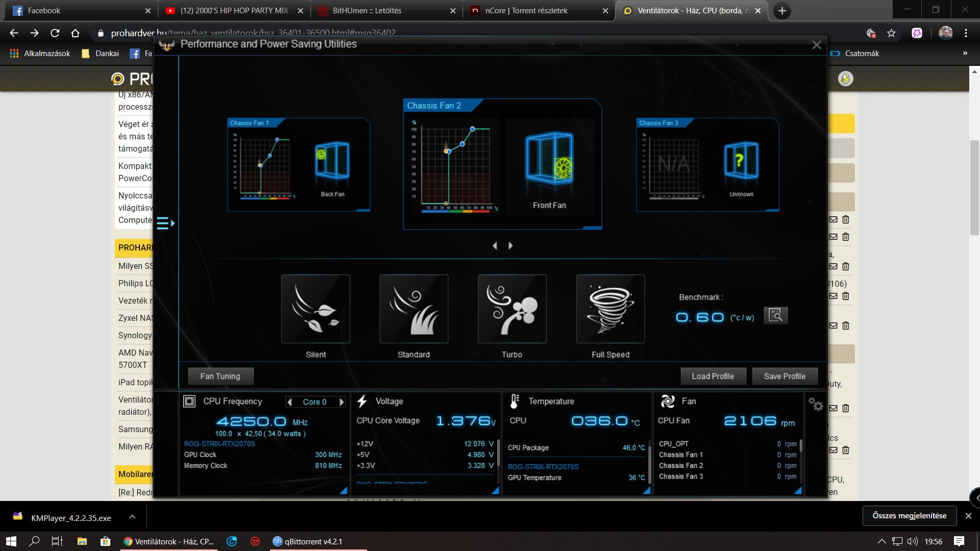Open the Dankai bookmarks folder
980x551 pixels.
coord(100,54)
